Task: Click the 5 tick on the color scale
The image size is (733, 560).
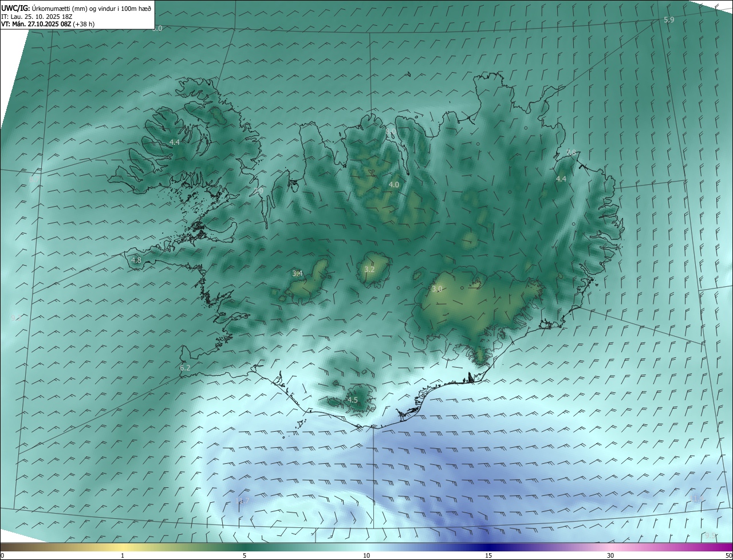Action: [245, 555]
